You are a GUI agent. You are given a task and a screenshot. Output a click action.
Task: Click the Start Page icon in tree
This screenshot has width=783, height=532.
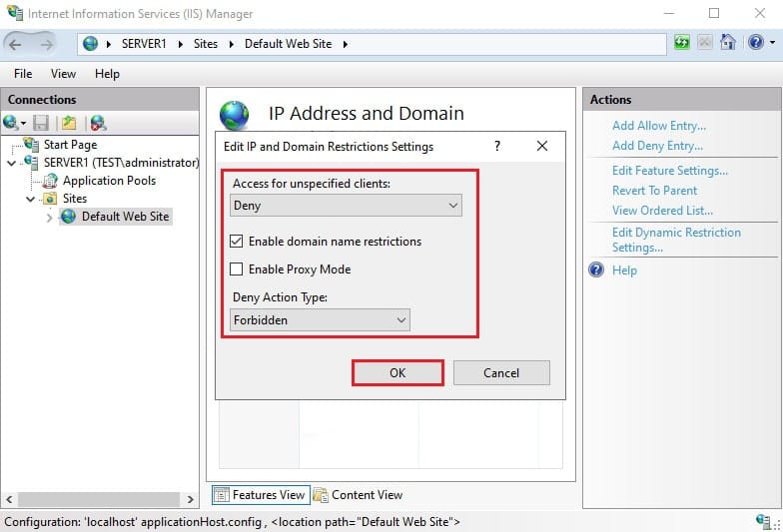click(x=31, y=144)
